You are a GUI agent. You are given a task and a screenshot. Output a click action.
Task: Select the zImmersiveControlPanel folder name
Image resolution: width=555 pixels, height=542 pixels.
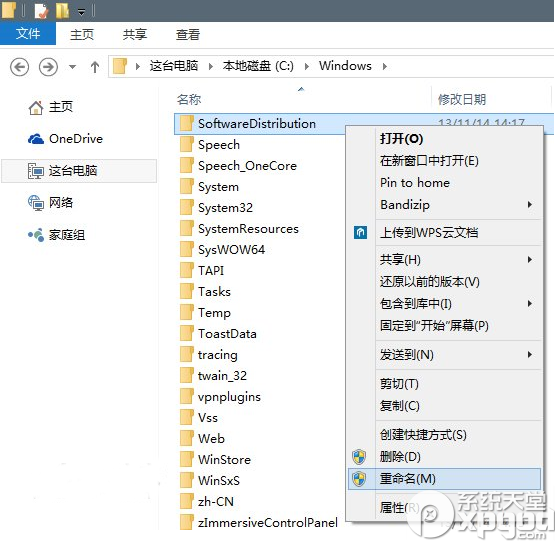[268, 523]
